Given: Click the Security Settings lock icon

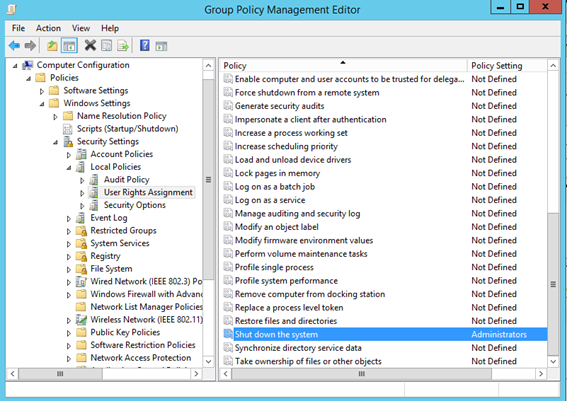Looking at the screenshot, I should click(x=68, y=141).
